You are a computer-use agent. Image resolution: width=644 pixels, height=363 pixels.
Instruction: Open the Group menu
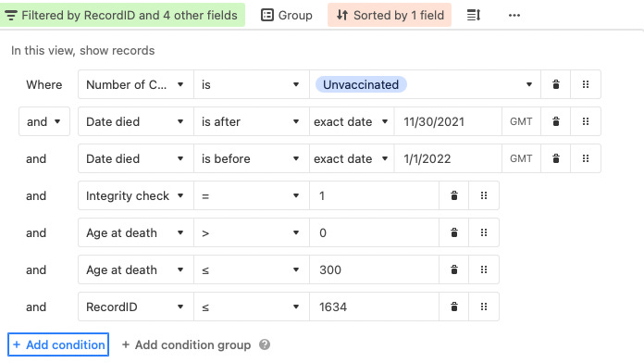pos(287,15)
